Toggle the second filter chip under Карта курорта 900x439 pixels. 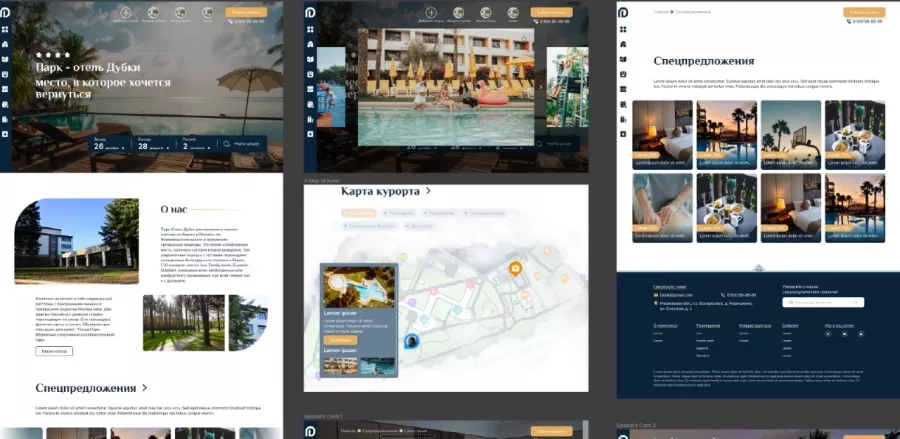[x=399, y=213]
